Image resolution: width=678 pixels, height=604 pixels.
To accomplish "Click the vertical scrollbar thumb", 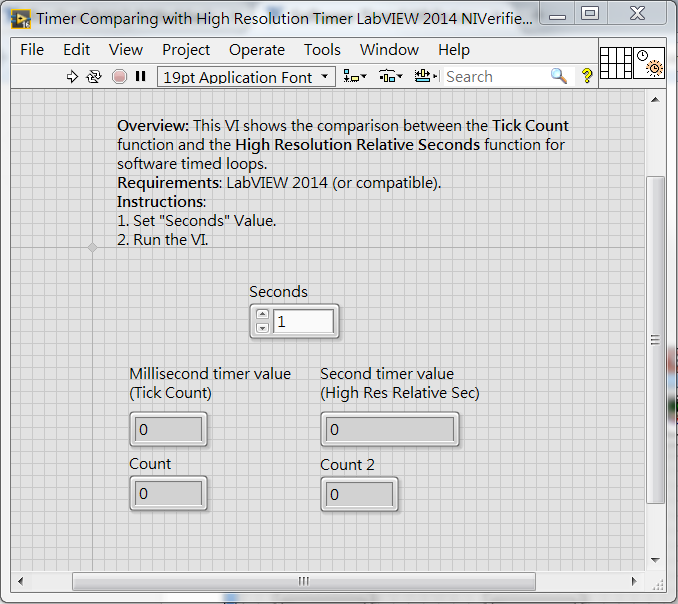I will (656, 340).
